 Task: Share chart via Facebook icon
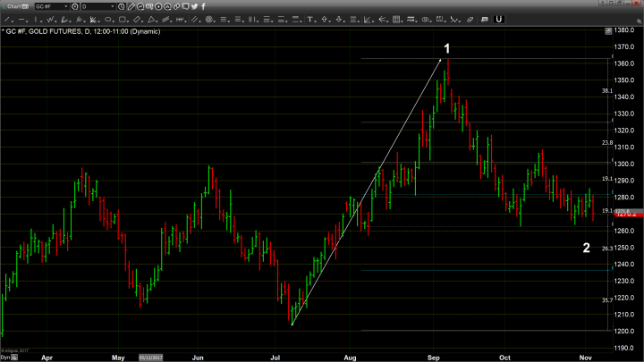tap(203, 6)
